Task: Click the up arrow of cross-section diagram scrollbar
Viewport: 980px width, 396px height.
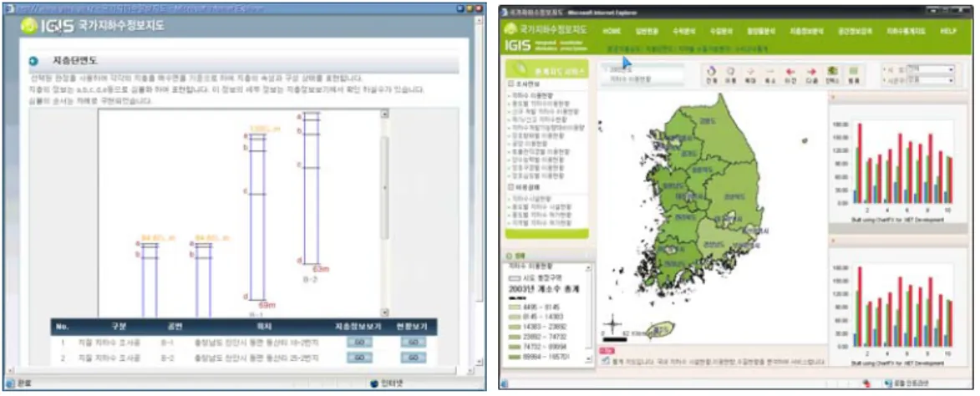Action: (x=384, y=114)
